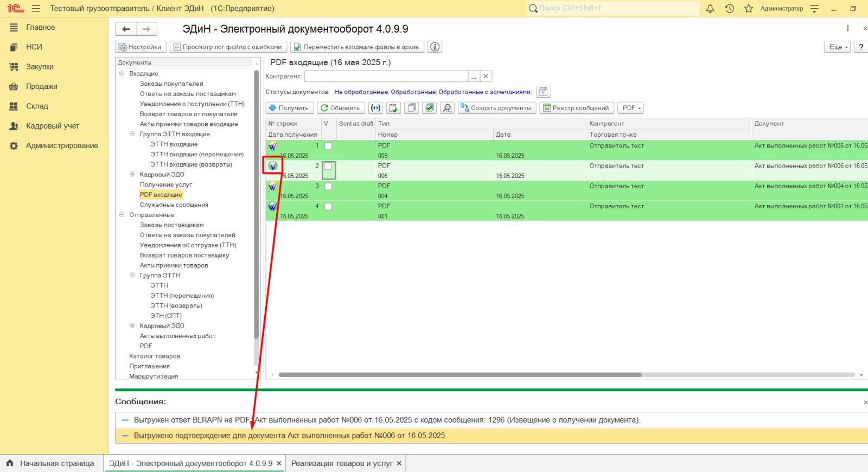Toggle checkbox in row 3 (PDF 004)
868x472 pixels.
328,187
